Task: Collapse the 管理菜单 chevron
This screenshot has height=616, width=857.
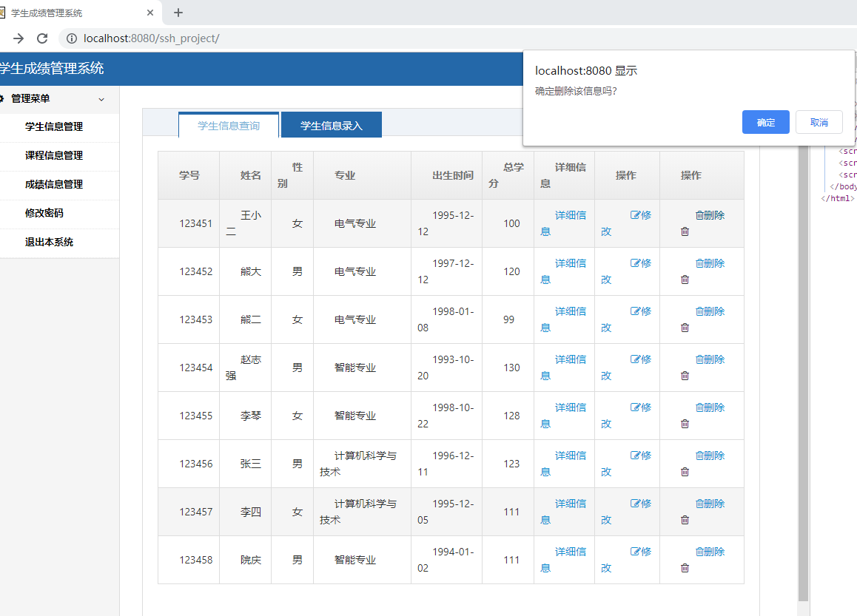Action: 101,99
